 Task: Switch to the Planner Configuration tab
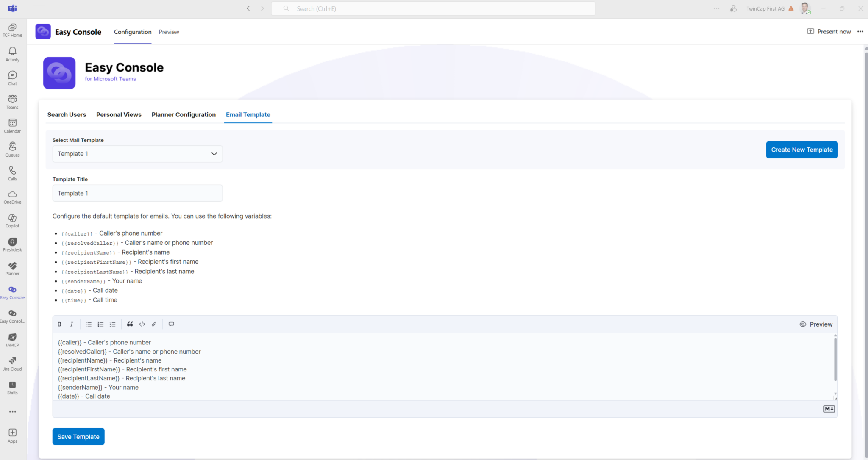coord(184,114)
